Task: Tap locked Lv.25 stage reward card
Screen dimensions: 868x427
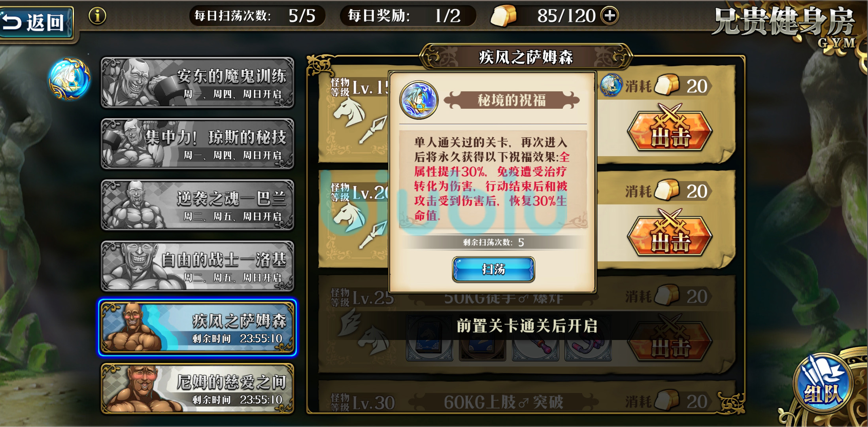Action: pyautogui.click(x=430, y=338)
